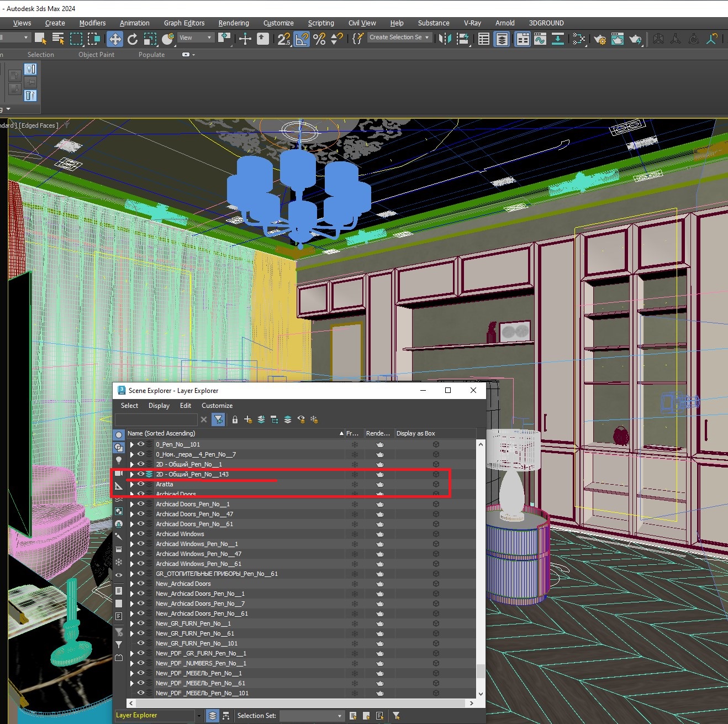
Task: Expand the GR_ОТОПИТЕЛЬНЫЕ ПРИБОРЫ_Pen_No__61 layer
Action: point(132,574)
